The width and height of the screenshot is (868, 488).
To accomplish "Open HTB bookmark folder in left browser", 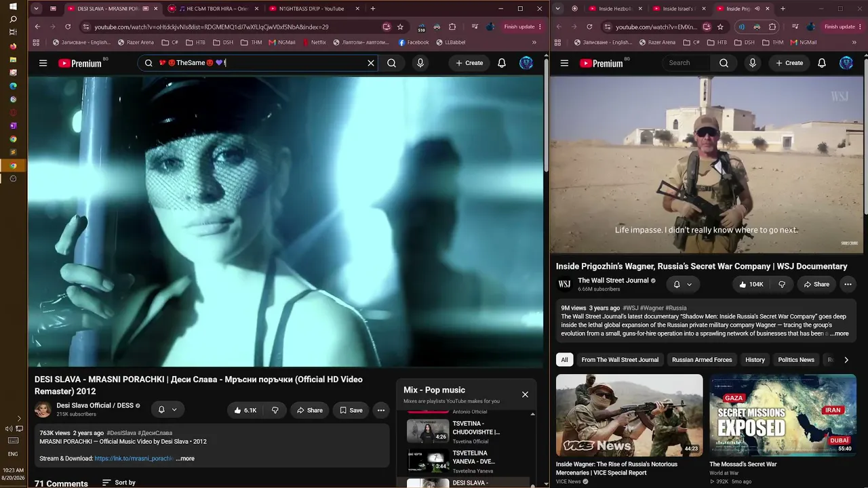I will click(195, 42).
